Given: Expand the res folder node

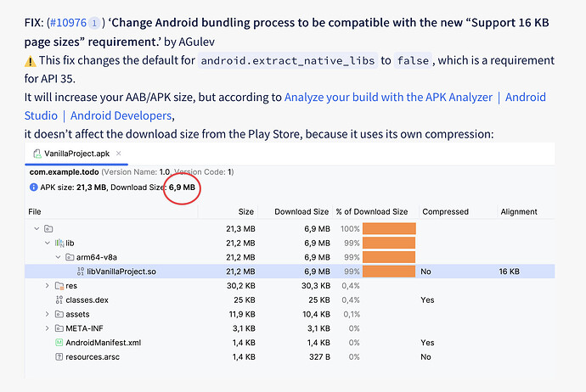Looking at the screenshot, I should [48, 286].
